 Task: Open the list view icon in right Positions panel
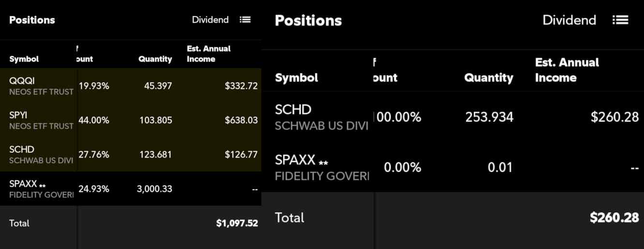coord(620,20)
